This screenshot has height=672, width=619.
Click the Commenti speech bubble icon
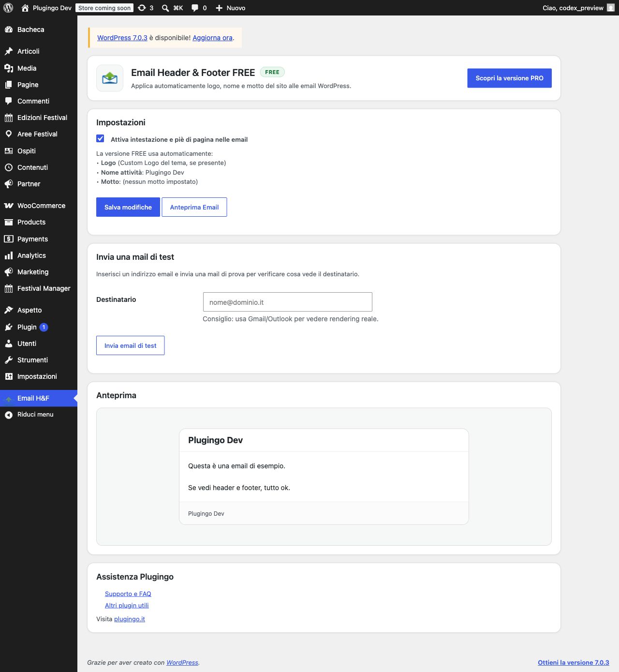click(9, 101)
